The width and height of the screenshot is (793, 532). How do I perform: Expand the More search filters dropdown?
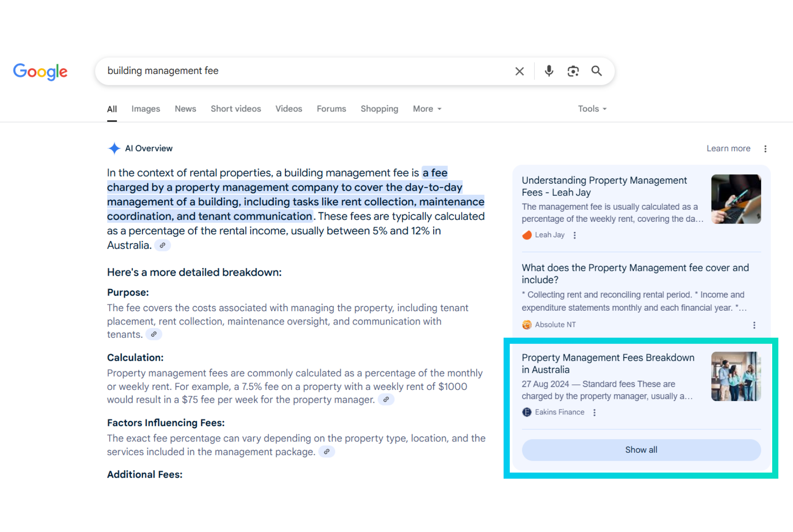pyautogui.click(x=427, y=109)
